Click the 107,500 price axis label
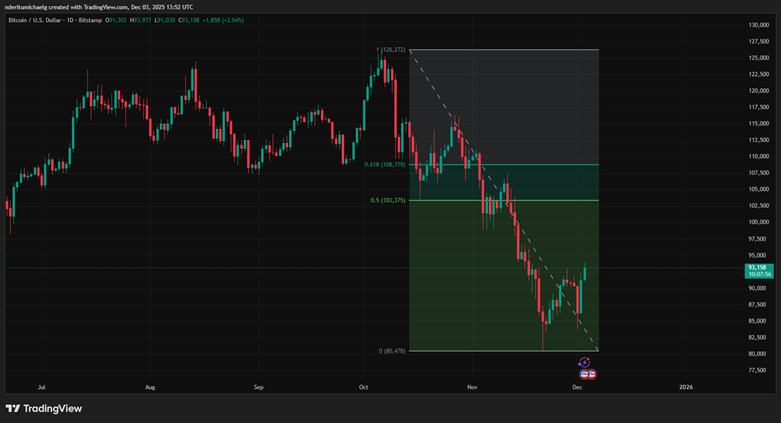Image resolution: width=781 pixels, height=423 pixels. [759, 173]
